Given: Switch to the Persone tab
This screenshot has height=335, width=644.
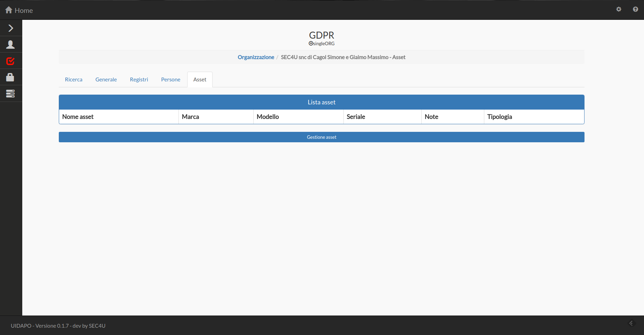Looking at the screenshot, I should [x=170, y=80].
